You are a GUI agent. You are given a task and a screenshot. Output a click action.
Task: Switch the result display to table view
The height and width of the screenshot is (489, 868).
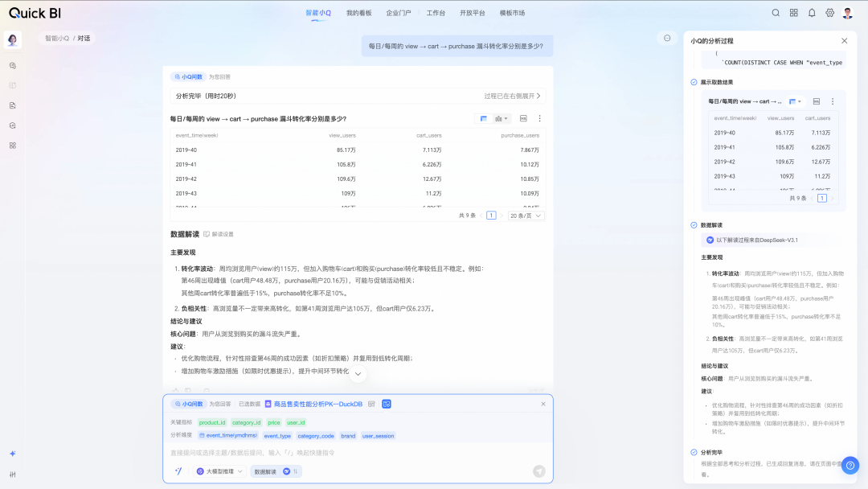click(x=485, y=118)
